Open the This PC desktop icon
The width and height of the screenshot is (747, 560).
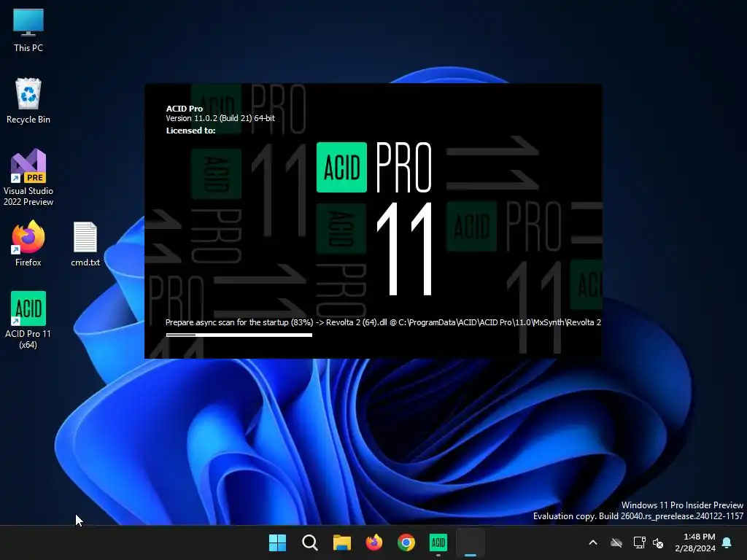click(x=28, y=30)
